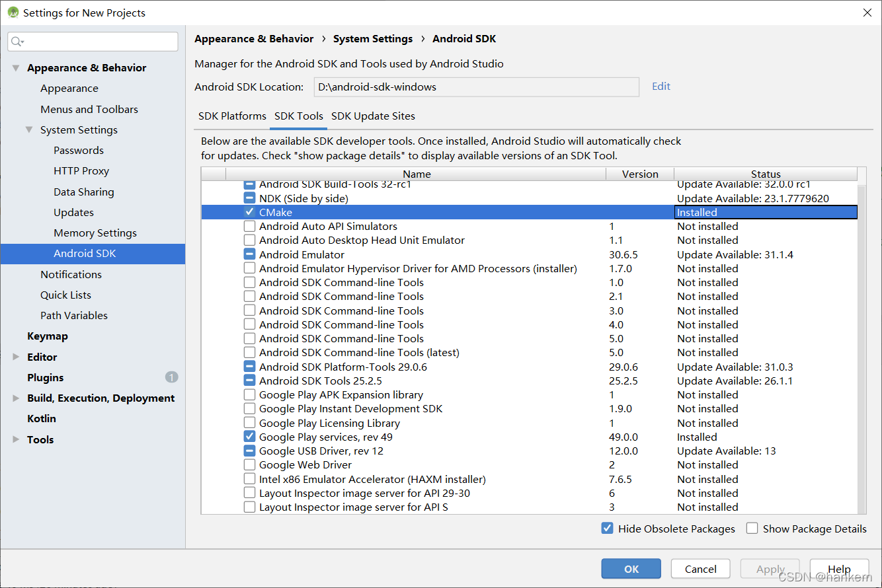Uncheck Hide Obsolete Packages
Viewport: 882px width, 588px height.
click(607, 529)
